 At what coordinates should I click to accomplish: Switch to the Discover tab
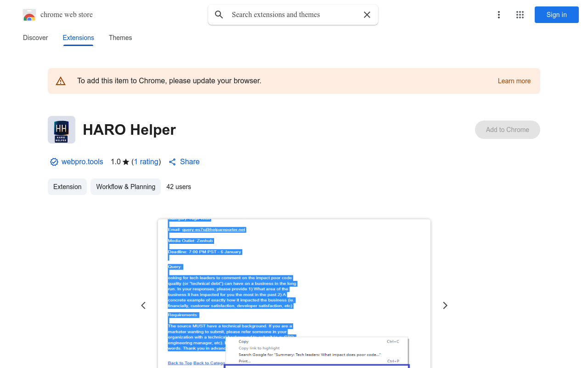pyautogui.click(x=35, y=38)
